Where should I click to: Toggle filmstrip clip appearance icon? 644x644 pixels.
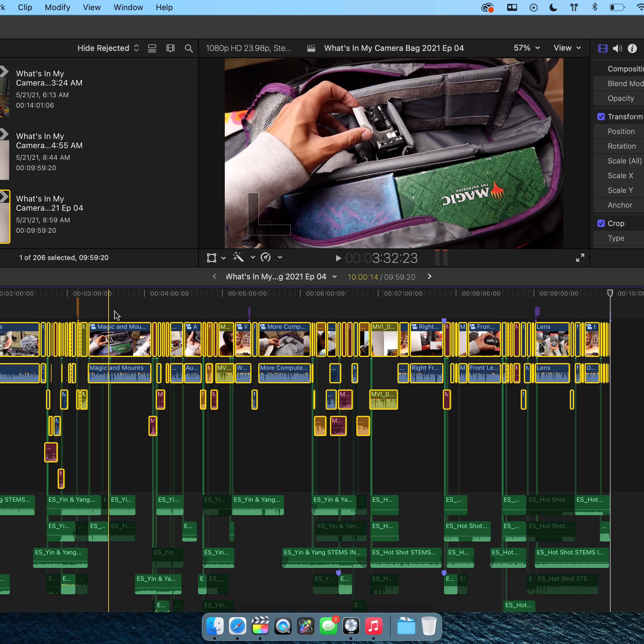click(170, 48)
